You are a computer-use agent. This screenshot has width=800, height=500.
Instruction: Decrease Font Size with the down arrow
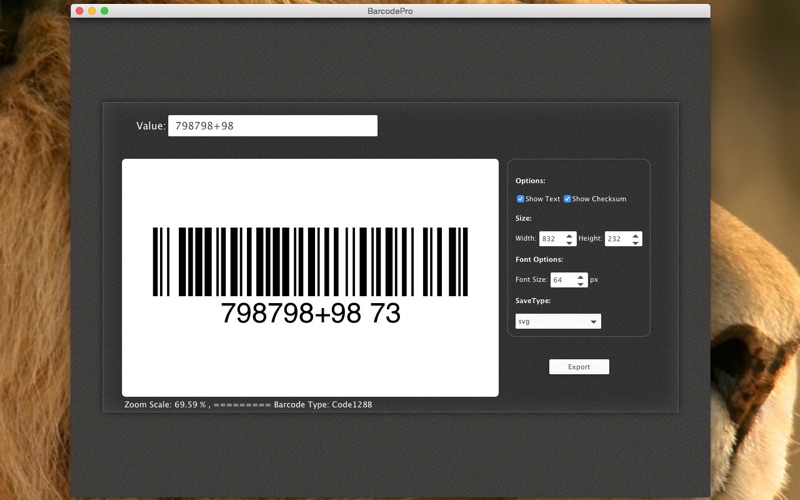pyautogui.click(x=581, y=284)
